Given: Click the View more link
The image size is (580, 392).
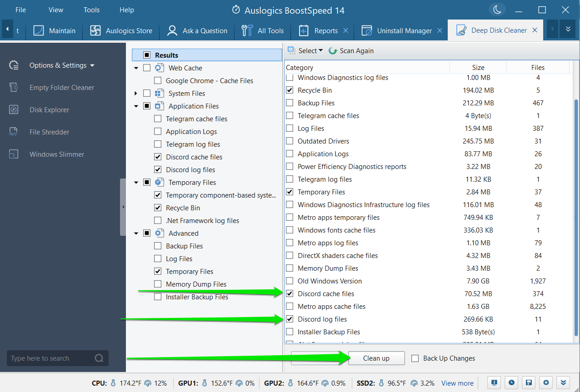Looking at the screenshot, I should [x=457, y=383].
